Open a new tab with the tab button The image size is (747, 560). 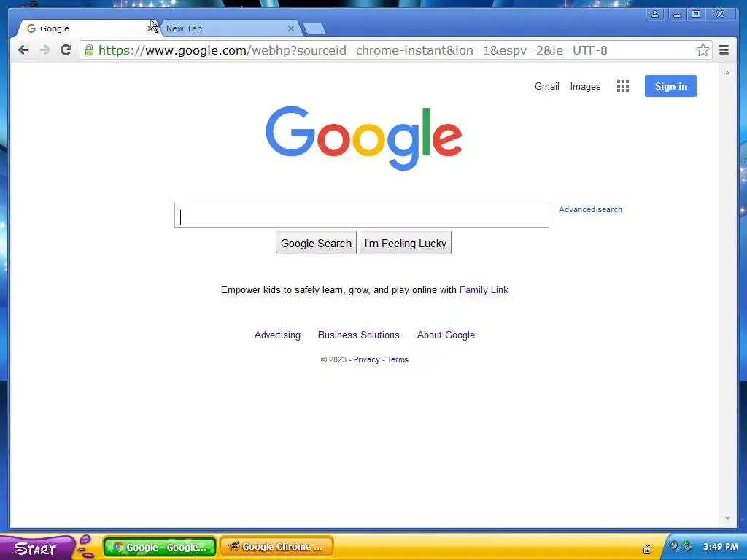(314, 29)
